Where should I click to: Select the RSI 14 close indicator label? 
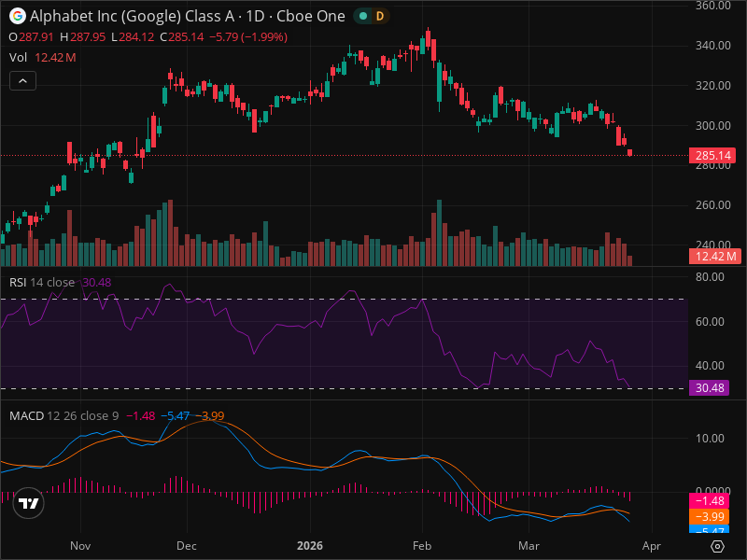(42, 283)
